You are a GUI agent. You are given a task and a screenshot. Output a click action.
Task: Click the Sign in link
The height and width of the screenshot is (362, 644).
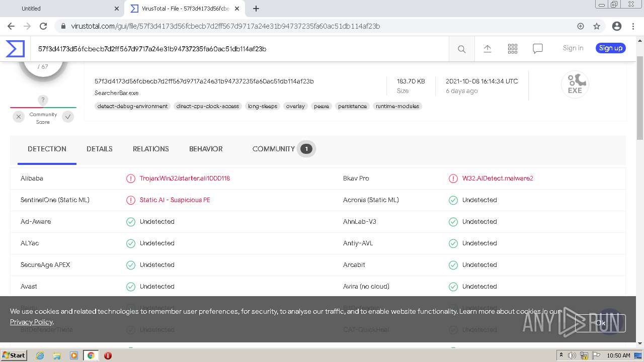tap(573, 48)
